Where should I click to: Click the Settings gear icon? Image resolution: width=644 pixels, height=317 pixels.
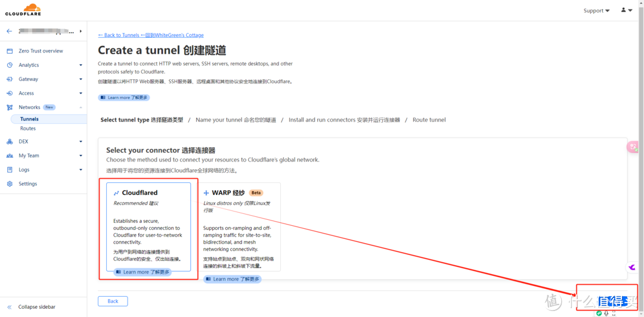tap(10, 184)
